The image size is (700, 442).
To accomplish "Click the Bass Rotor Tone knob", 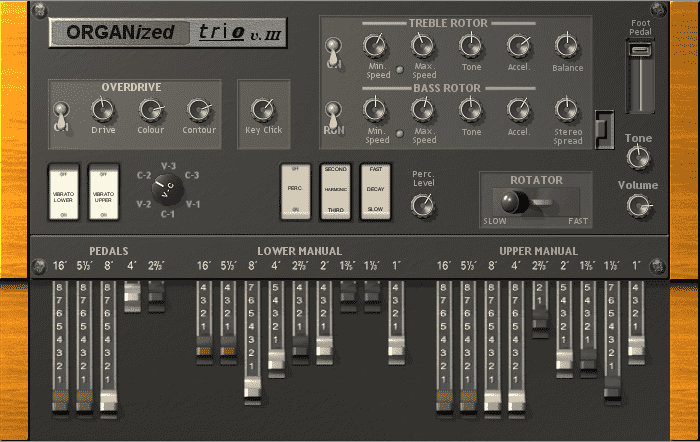I will (471, 110).
